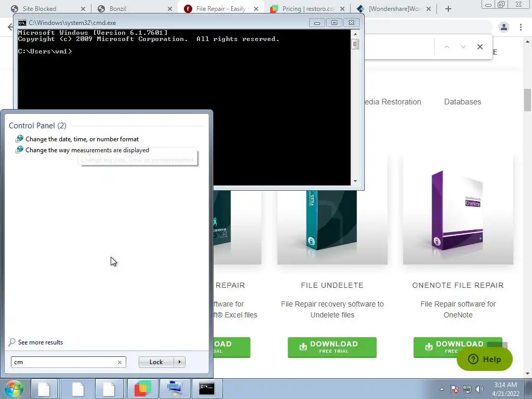Open the clock showing 3:14 AM
Image resolution: width=532 pixels, height=399 pixels.
[505, 389]
